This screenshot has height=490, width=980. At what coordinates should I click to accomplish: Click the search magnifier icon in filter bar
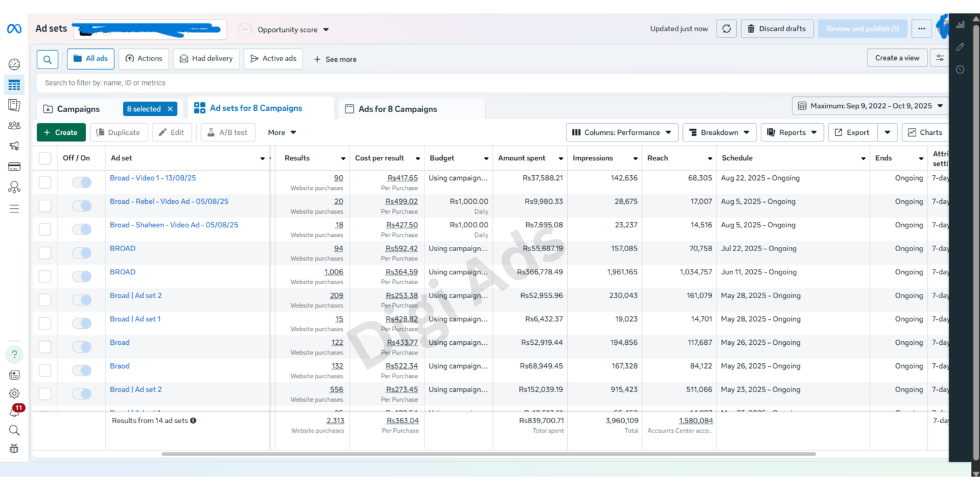pos(47,59)
